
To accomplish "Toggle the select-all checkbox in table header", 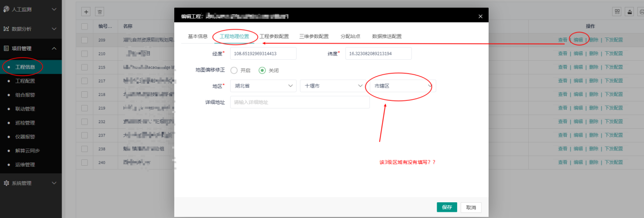I will pos(85,26).
